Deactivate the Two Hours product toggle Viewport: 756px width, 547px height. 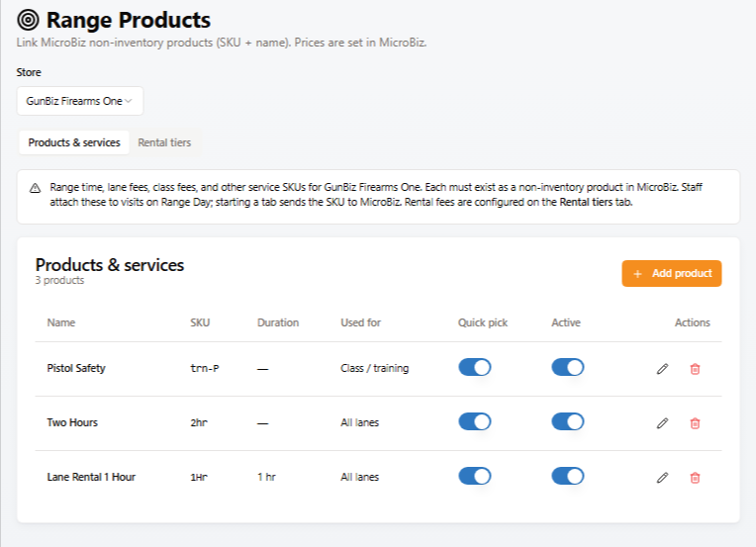(x=567, y=421)
